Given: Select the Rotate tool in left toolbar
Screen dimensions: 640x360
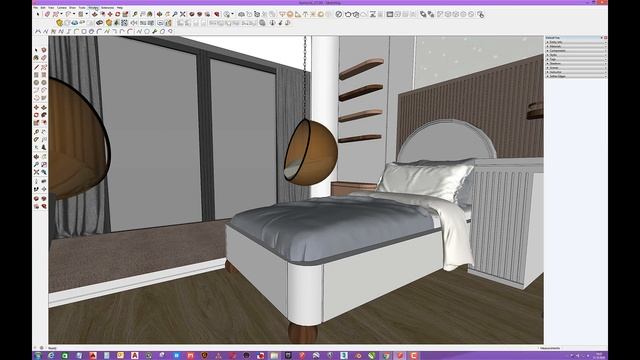Looking at the screenshot, I should point(36,115).
